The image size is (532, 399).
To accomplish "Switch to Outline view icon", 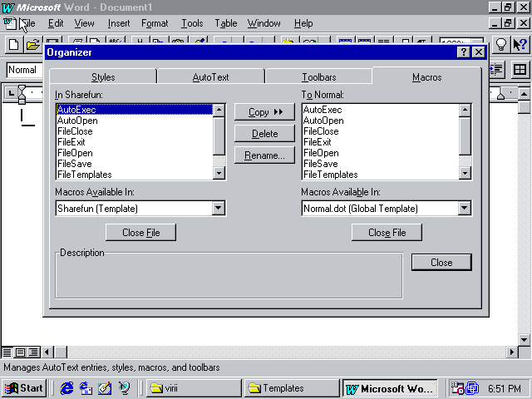I will [x=33, y=352].
